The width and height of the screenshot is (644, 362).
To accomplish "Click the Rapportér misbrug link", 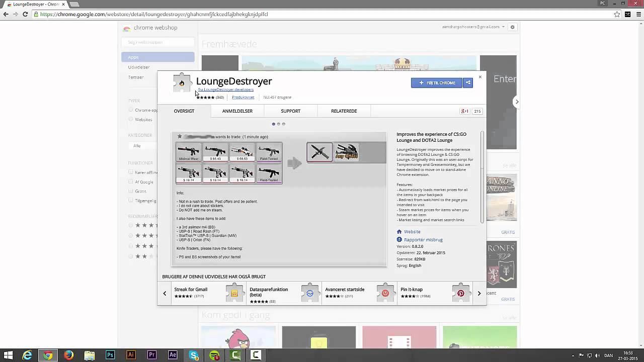I will click(x=423, y=240).
